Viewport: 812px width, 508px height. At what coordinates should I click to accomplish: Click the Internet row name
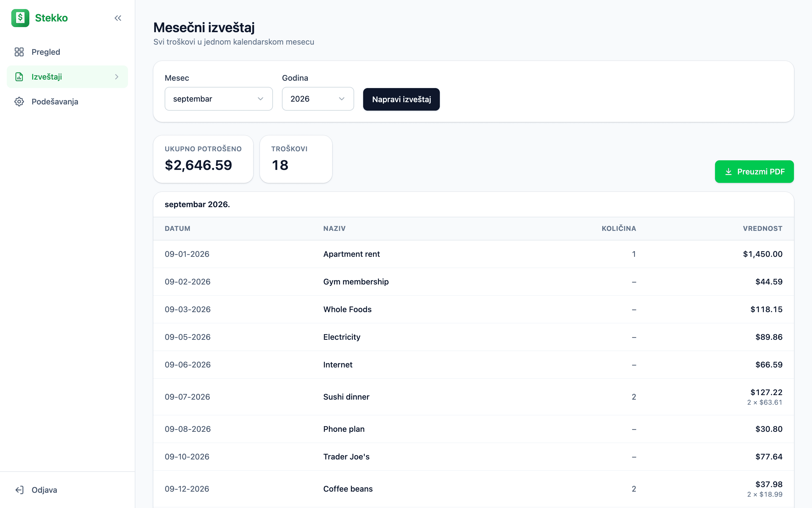click(337, 365)
